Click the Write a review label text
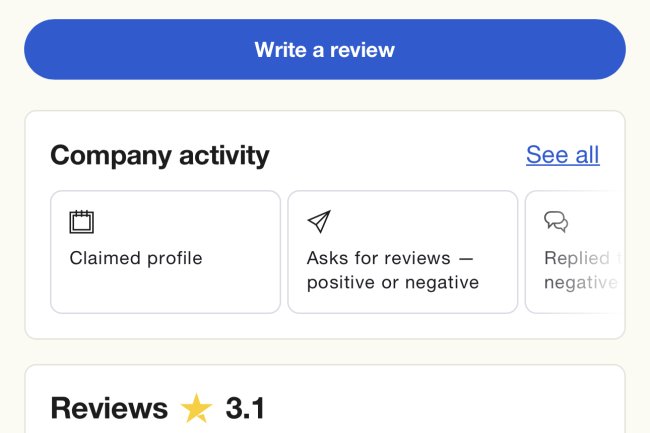Screen dimensions: 650x433 pos(324,49)
